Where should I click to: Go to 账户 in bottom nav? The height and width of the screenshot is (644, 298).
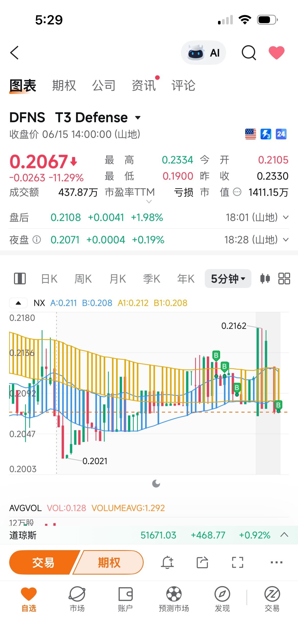(125, 599)
